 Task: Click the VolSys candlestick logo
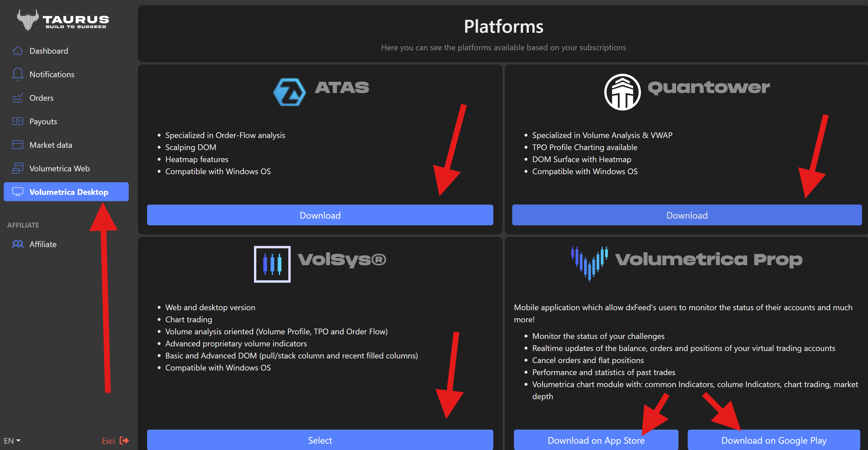pos(272,264)
